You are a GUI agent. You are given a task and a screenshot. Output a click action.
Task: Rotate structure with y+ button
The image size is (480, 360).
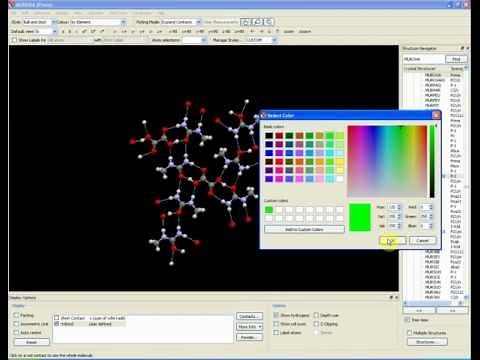click(142, 31)
